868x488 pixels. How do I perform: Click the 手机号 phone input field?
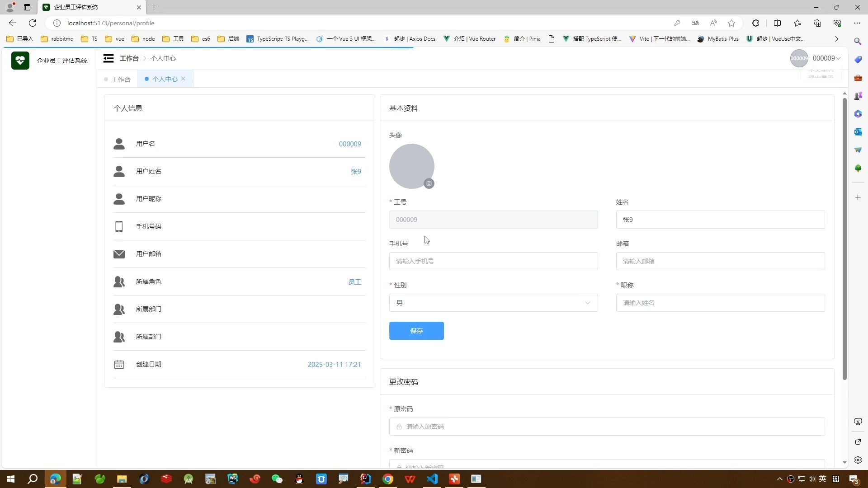[x=493, y=261]
